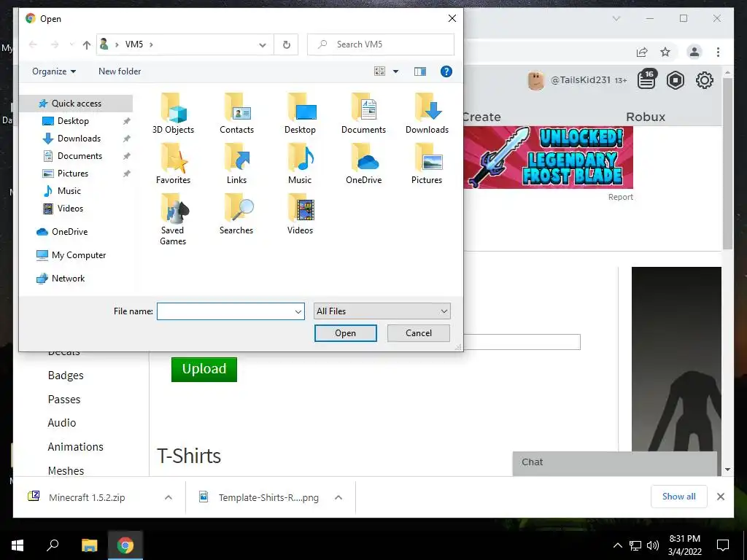Open Roblox settings gear

[704, 80]
